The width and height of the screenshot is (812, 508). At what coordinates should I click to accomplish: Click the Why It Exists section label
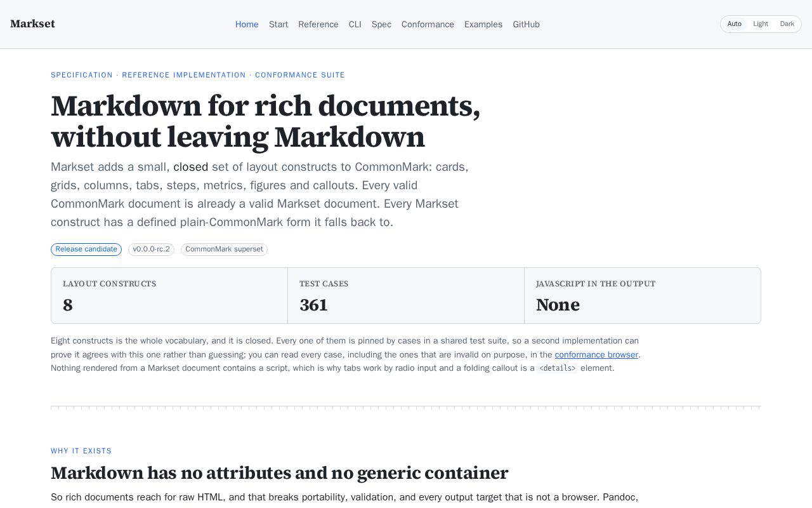(x=81, y=451)
